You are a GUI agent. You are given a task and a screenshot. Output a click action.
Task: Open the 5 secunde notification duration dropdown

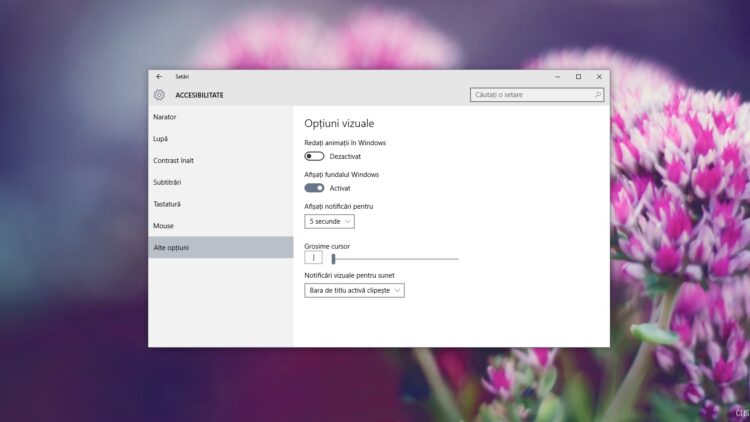pos(329,221)
